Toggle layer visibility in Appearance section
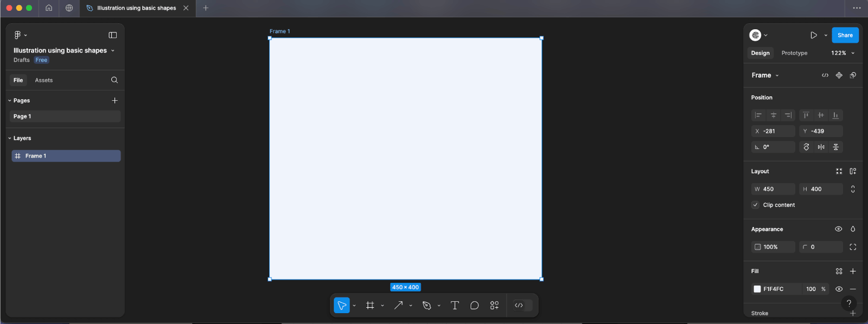This screenshot has height=324, width=868. 838,229
